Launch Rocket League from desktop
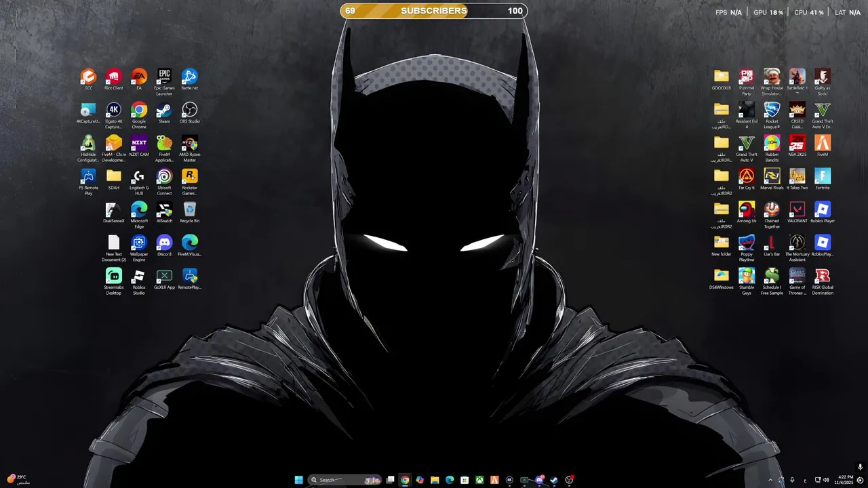This screenshot has height=488, width=868. pos(772,116)
